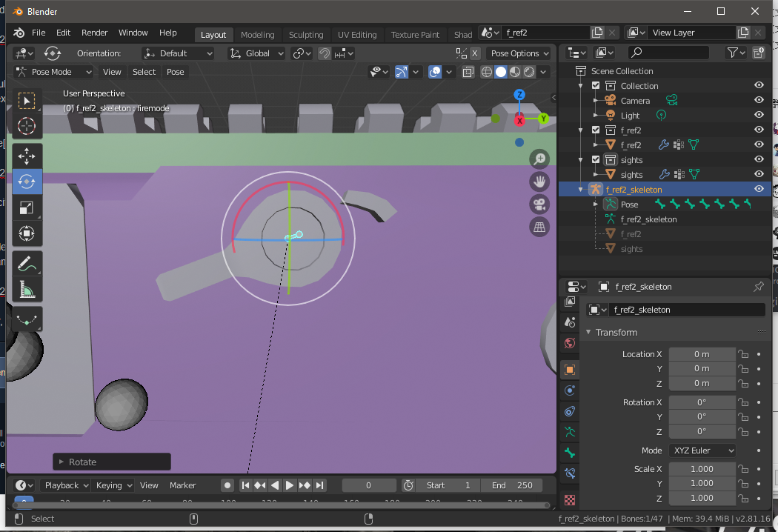
Task: Open the Pose Options popover
Action: (x=520, y=53)
